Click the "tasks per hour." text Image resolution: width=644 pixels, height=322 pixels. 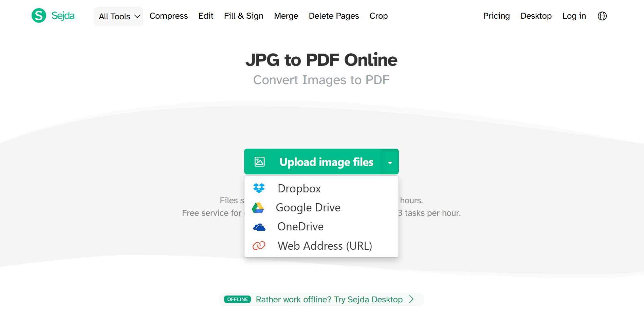pyautogui.click(x=433, y=213)
